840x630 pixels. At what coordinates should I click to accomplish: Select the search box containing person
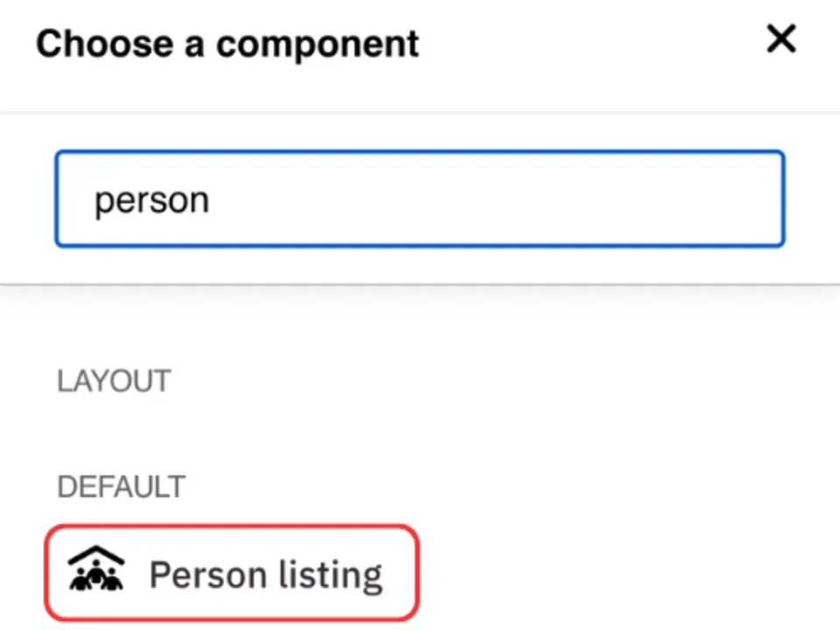click(420, 199)
